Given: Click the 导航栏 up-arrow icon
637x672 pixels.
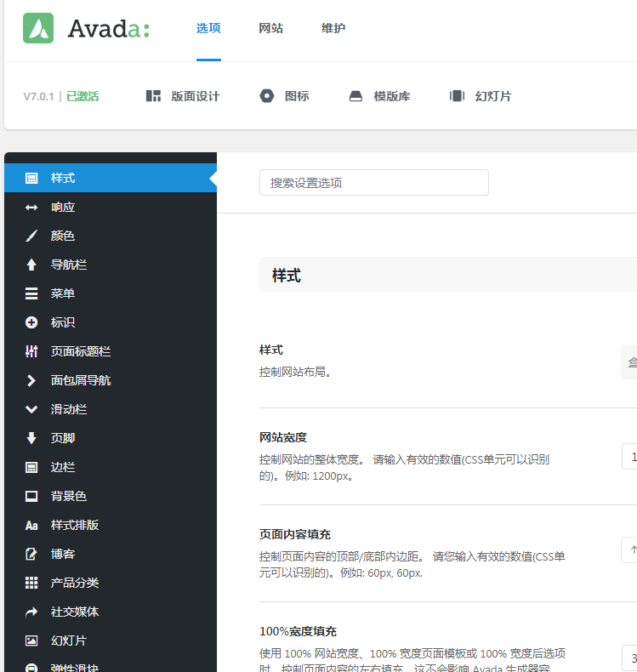Looking at the screenshot, I should coord(31,265).
